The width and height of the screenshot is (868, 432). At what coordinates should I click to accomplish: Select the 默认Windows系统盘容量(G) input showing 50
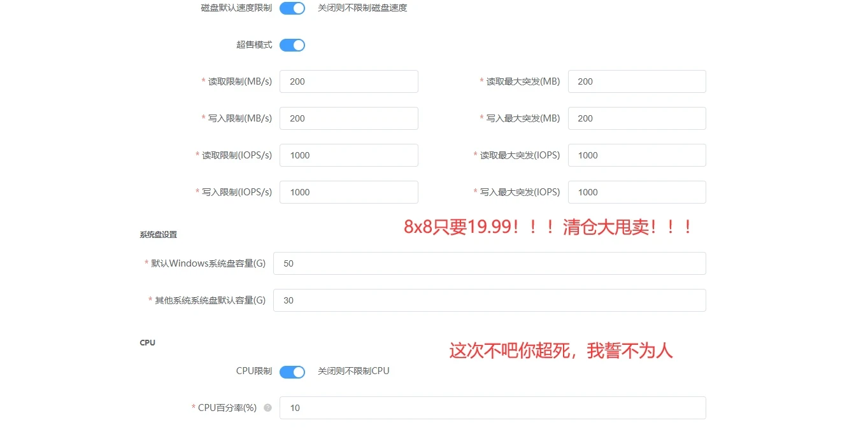tap(488, 263)
